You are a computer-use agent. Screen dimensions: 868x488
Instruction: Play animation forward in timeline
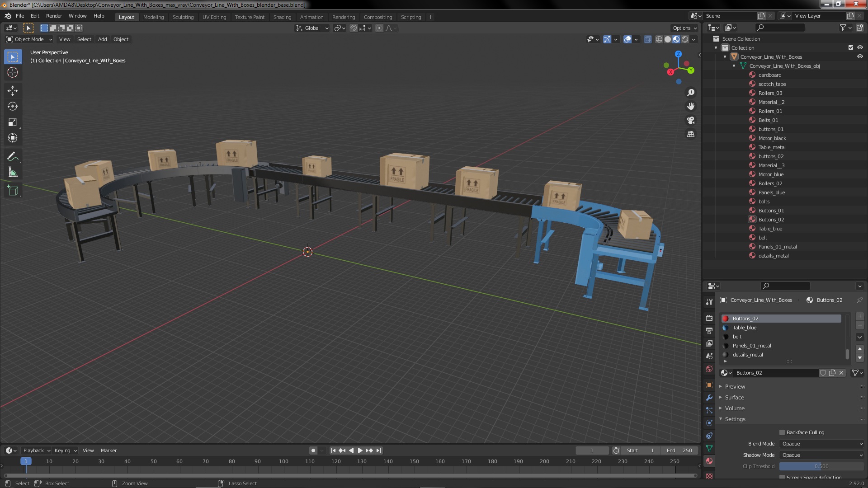point(360,450)
